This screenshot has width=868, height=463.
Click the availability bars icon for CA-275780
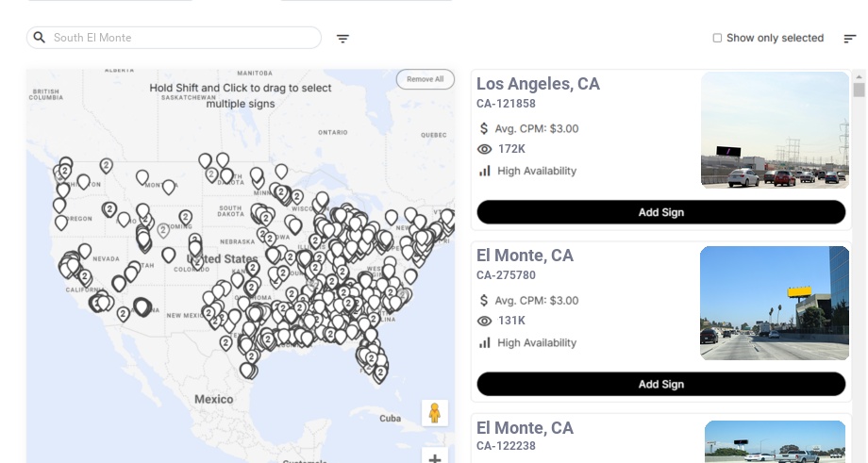485,342
